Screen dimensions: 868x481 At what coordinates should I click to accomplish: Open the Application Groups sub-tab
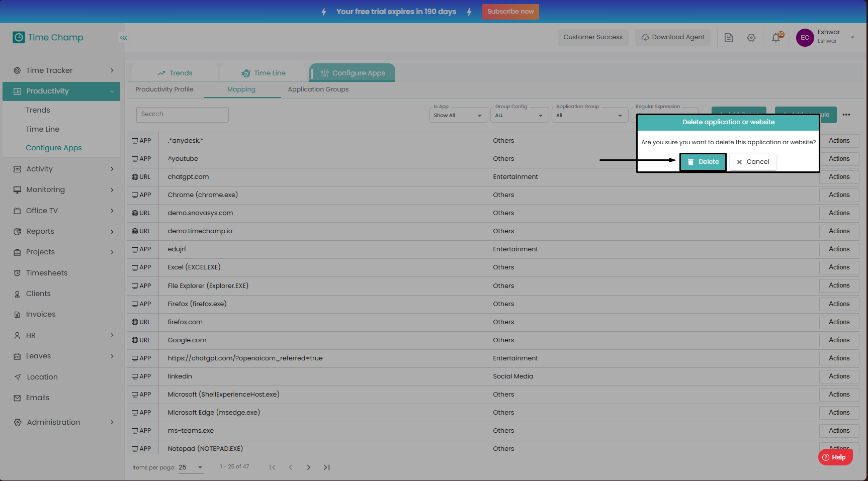[318, 89]
